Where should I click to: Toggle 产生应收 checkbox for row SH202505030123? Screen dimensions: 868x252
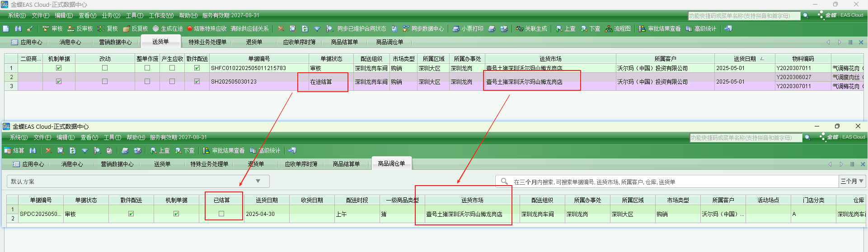[x=172, y=81]
